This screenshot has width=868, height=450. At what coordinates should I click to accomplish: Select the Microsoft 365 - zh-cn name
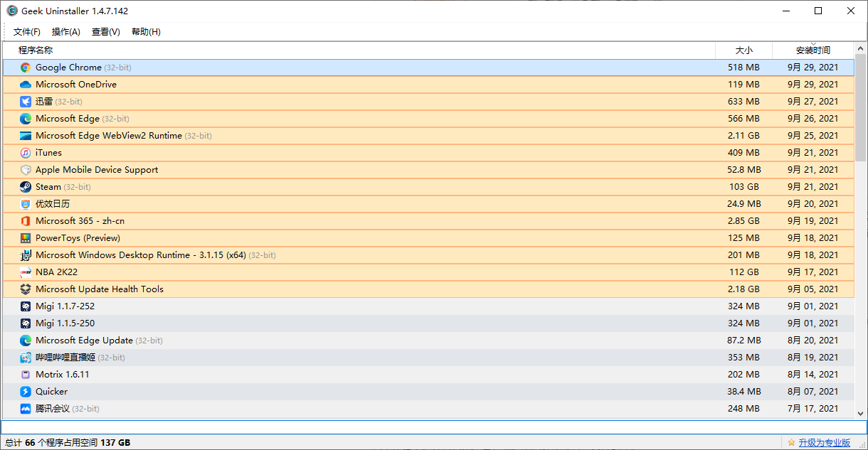(80, 221)
